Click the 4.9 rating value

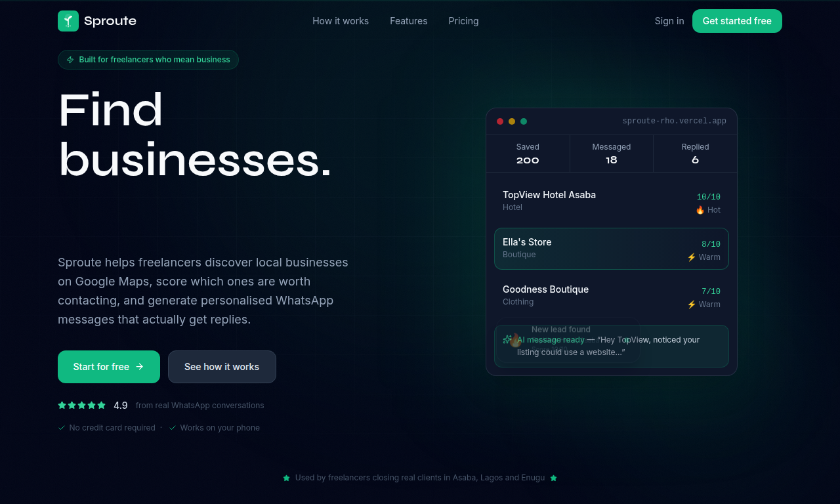121,406
